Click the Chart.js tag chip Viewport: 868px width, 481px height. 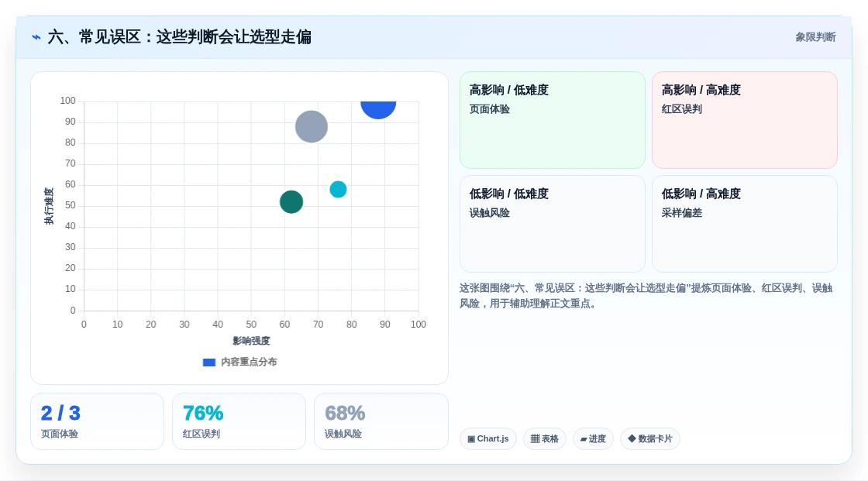[x=488, y=439]
